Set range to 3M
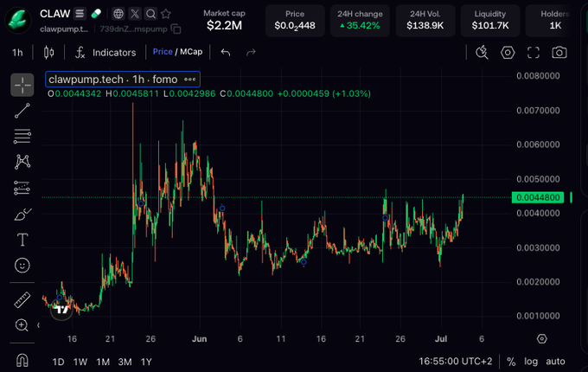This screenshot has width=588, height=372. (x=125, y=362)
